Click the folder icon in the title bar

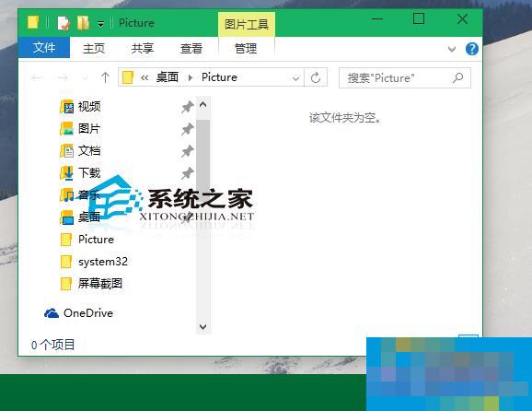pos(33,22)
